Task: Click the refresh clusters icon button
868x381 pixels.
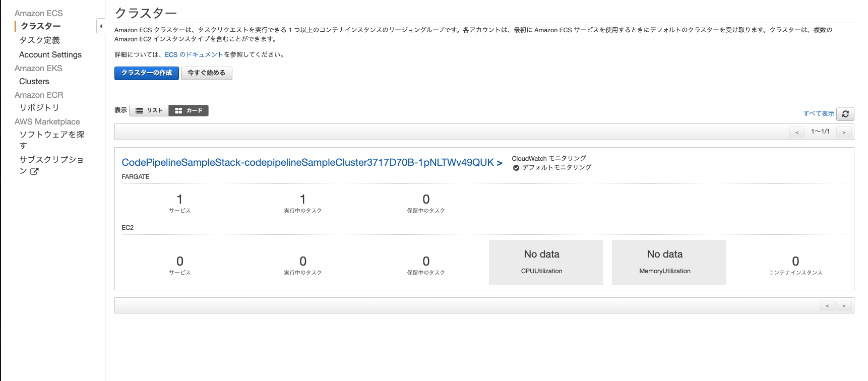Action: coord(845,114)
